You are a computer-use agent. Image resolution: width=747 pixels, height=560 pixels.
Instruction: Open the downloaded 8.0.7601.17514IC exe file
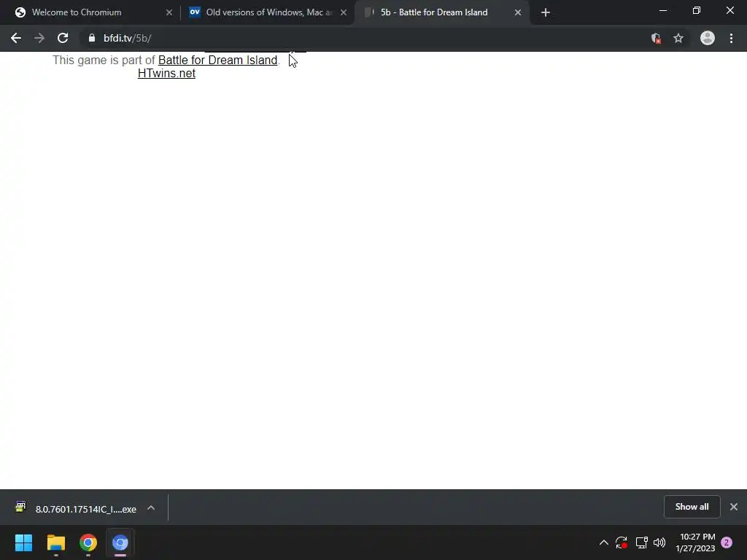86,509
